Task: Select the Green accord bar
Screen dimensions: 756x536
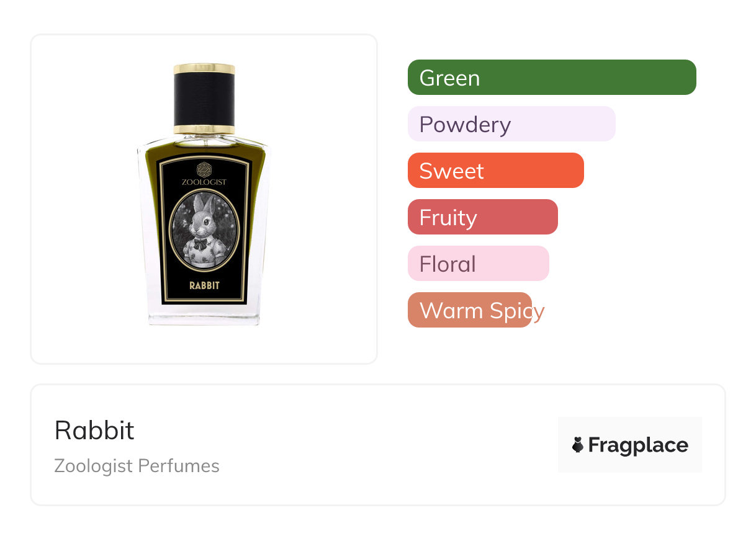Action: [x=552, y=78]
